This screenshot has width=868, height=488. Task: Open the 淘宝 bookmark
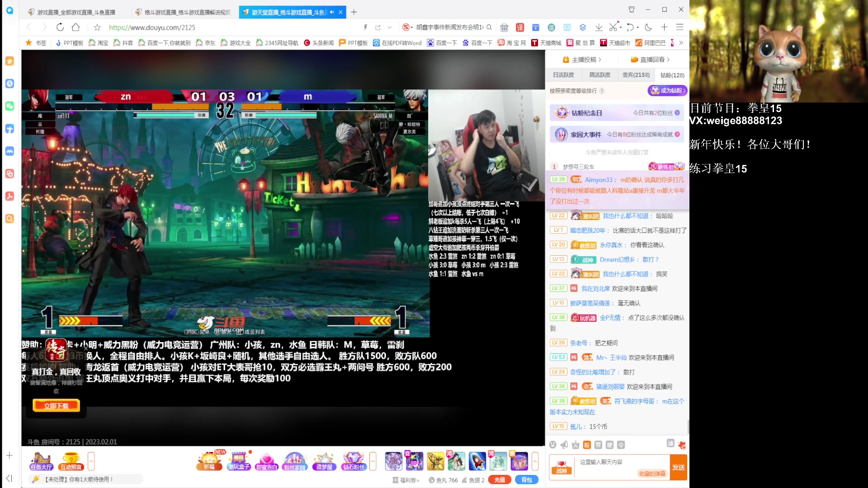click(99, 43)
